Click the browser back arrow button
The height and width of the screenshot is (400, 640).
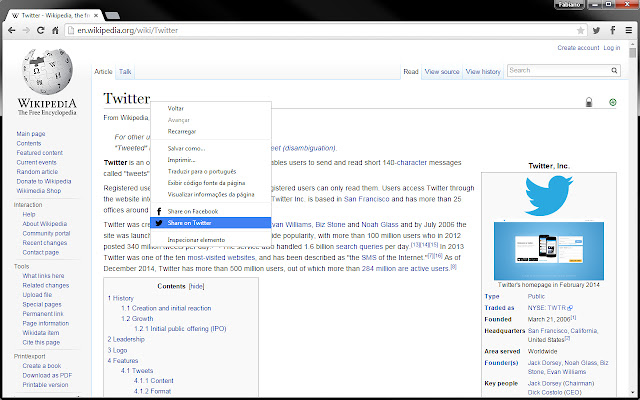coord(11,30)
